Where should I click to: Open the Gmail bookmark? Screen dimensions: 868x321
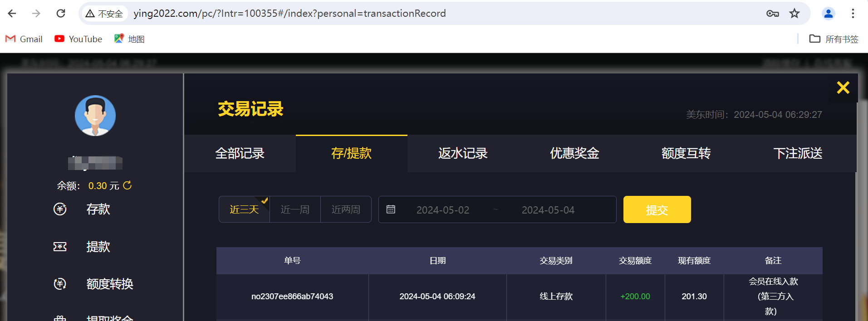(24, 39)
